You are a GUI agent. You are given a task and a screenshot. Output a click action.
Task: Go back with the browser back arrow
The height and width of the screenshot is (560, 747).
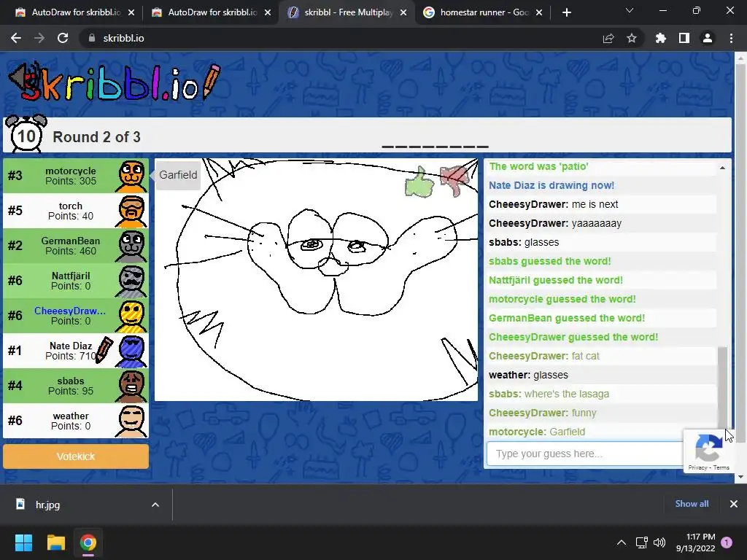(x=16, y=38)
